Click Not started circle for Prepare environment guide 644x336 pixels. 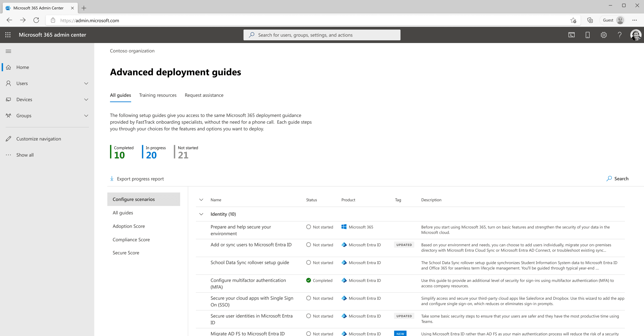pyautogui.click(x=309, y=227)
